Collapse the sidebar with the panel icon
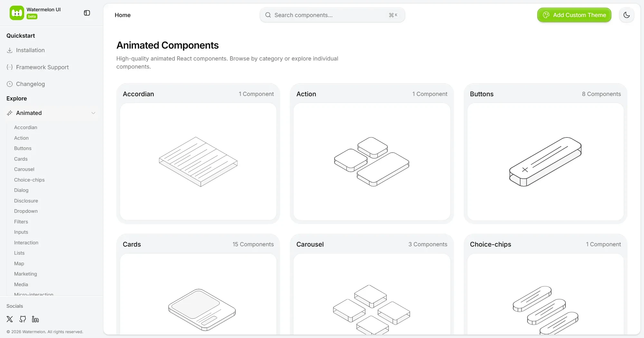 (87, 13)
